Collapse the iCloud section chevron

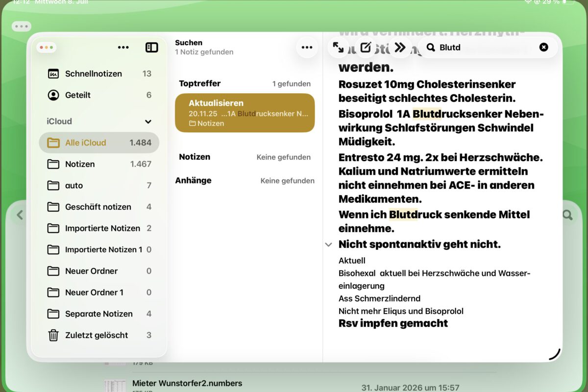click(x=148, y=122)
